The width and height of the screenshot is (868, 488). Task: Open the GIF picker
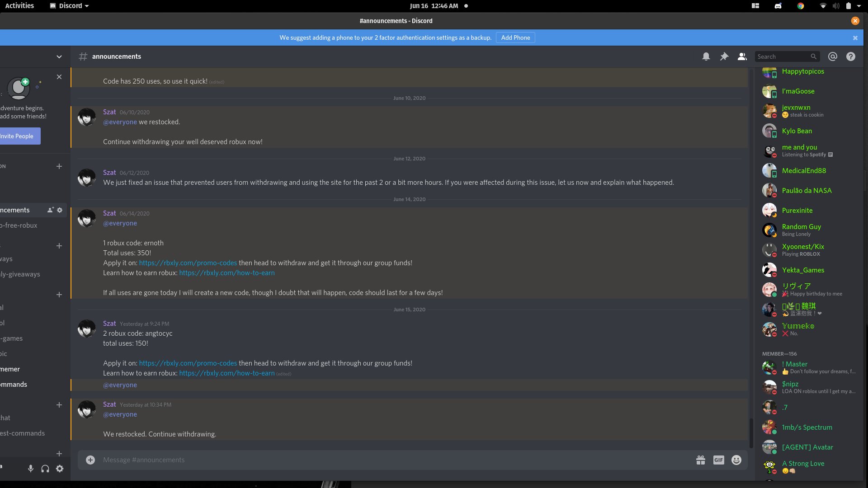click(718, 460)
